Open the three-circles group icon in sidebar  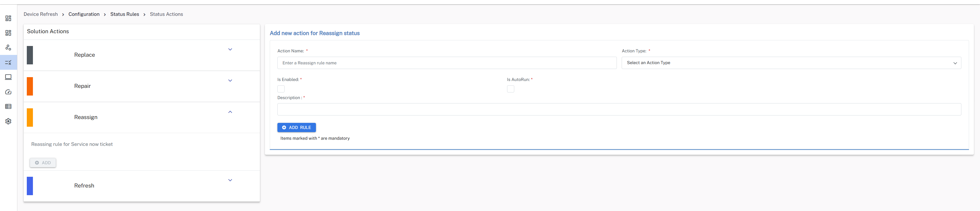coord(8,48)
